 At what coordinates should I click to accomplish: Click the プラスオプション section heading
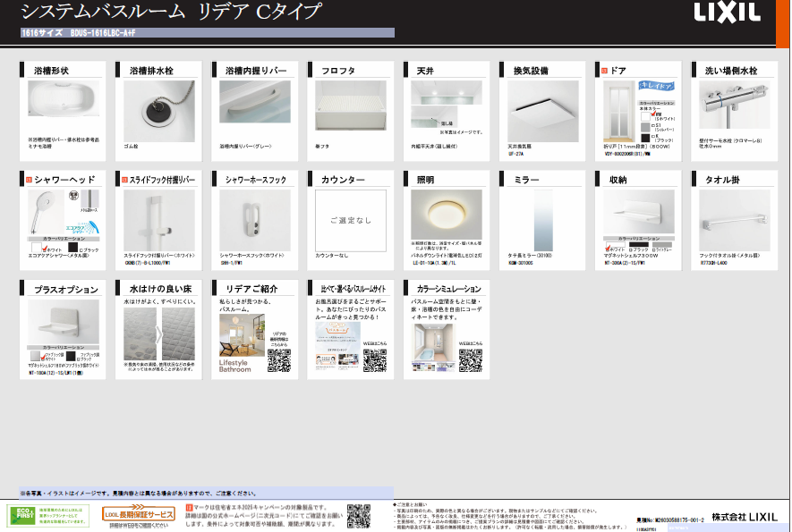tap(65, 290)
